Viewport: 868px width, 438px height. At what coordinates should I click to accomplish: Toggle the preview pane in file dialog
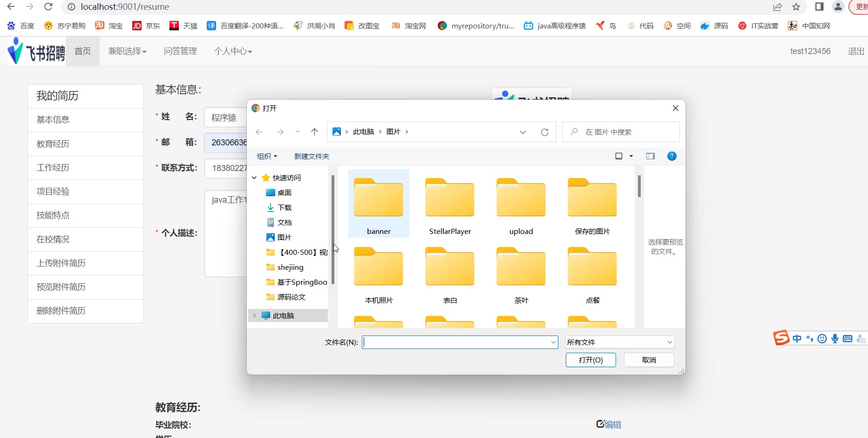(x=651, y=156)
